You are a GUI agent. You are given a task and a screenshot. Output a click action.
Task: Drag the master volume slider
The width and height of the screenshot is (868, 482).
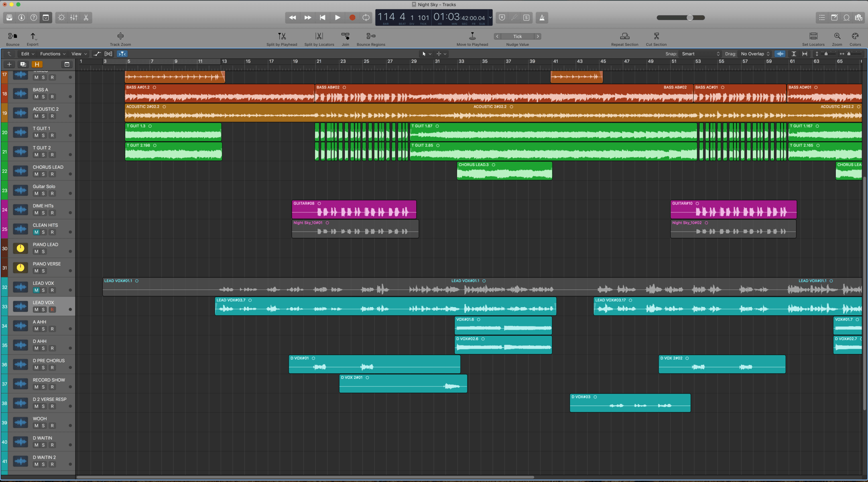click(x=689, y=17)
